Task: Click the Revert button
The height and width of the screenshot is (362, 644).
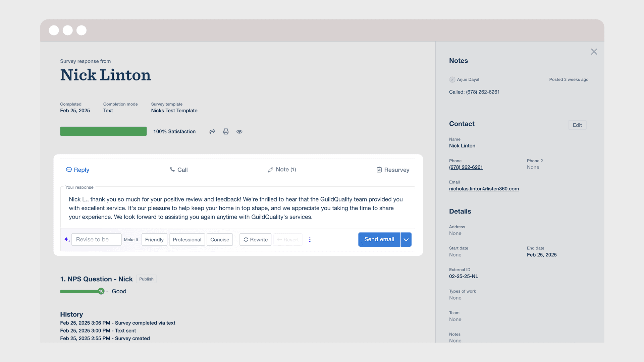Action: 287,240
